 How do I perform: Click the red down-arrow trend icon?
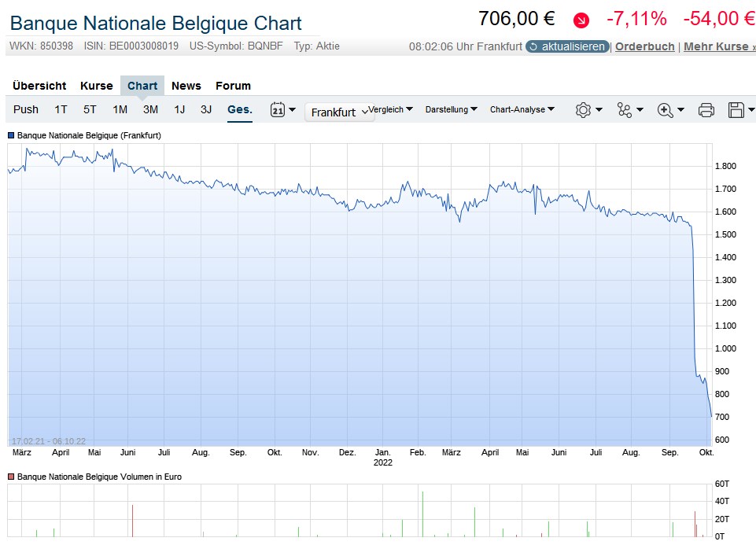[581, 20]
